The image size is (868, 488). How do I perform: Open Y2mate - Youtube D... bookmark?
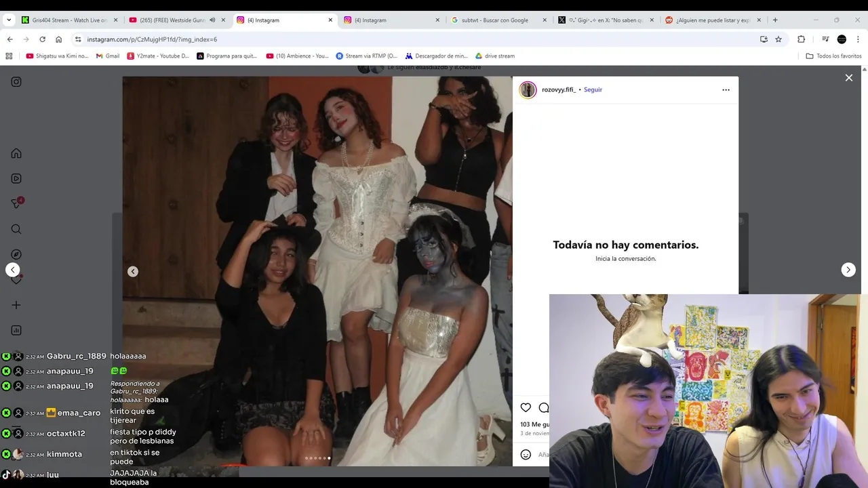[x=158, y=56]
